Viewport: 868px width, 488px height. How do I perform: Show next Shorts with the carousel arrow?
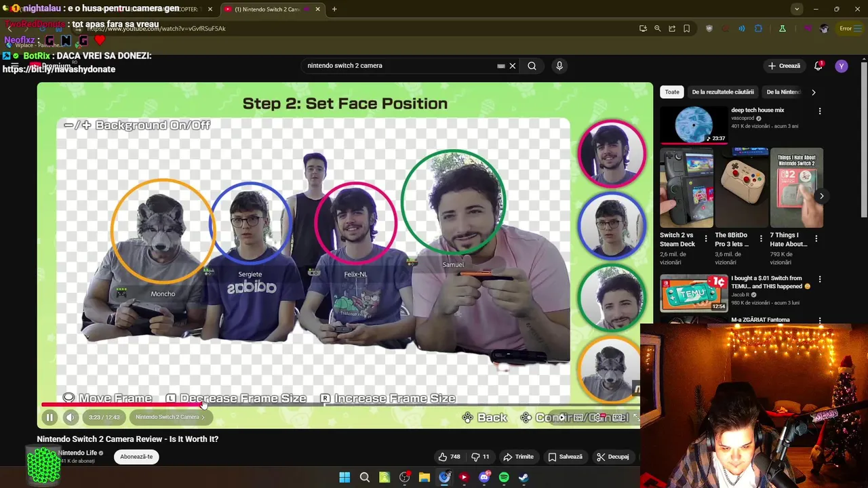click(x=821, y=196)
